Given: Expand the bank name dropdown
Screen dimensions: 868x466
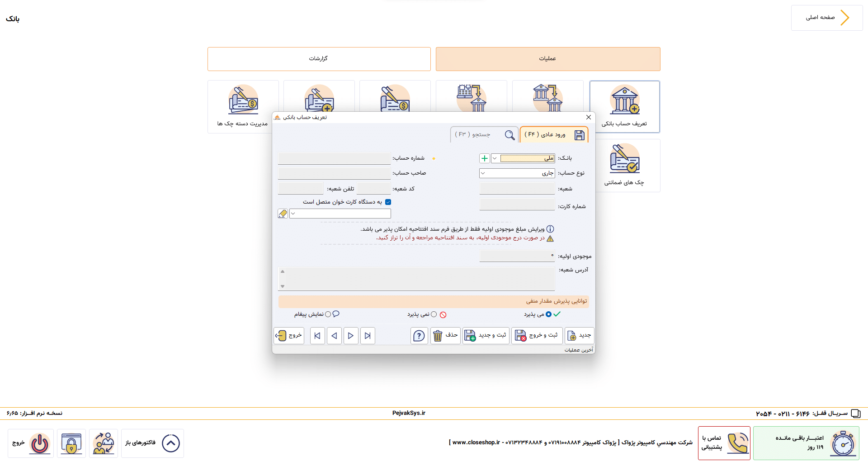Looking at the screenshot, I should click(495, 158).
